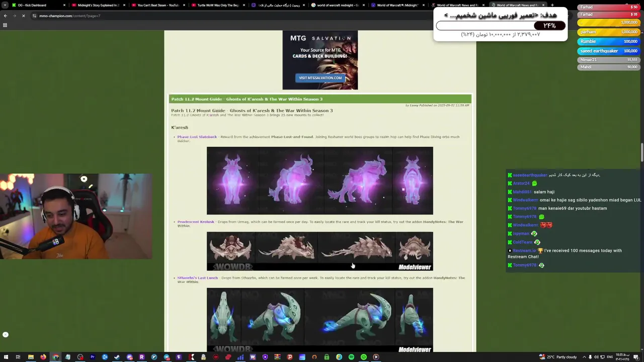
Task: Switch to Midnight's Story Explained tab
Action: coord(98,5)
